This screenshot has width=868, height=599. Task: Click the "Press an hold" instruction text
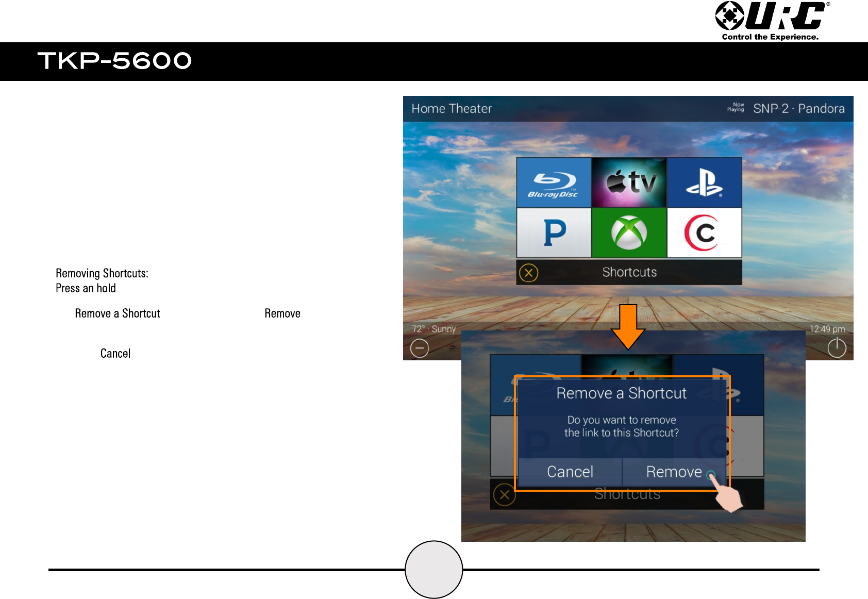coord(86,288)
